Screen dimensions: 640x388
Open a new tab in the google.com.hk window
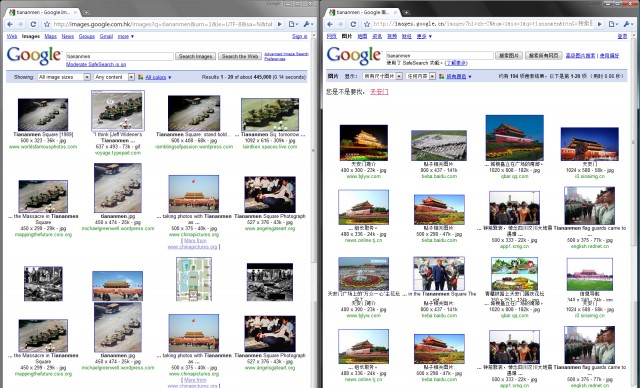pos(86,12)
